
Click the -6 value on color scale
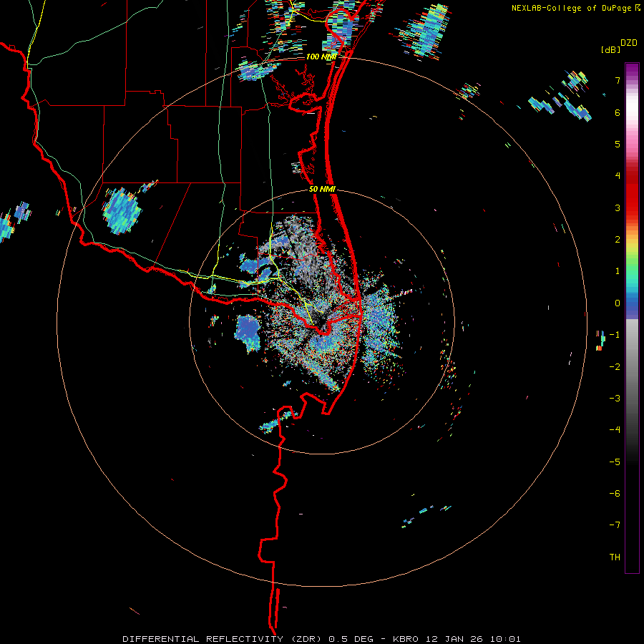[x=615, y=494]
